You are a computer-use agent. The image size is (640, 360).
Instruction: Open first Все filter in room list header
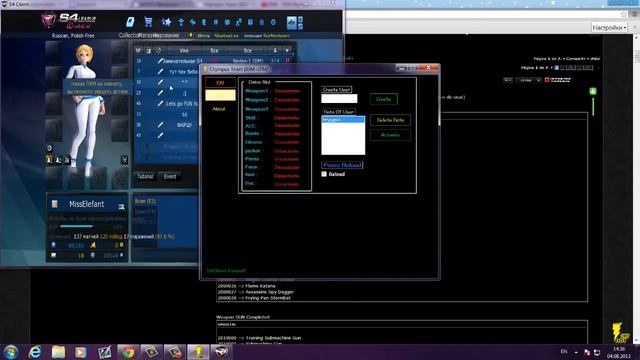pyautogui.click(x=215, y=50)
